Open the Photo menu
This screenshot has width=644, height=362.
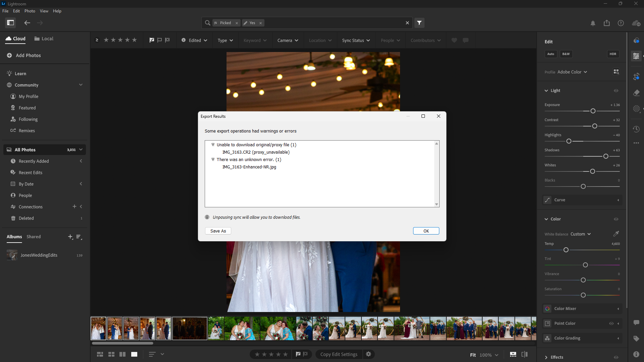(x=30, y=11)
